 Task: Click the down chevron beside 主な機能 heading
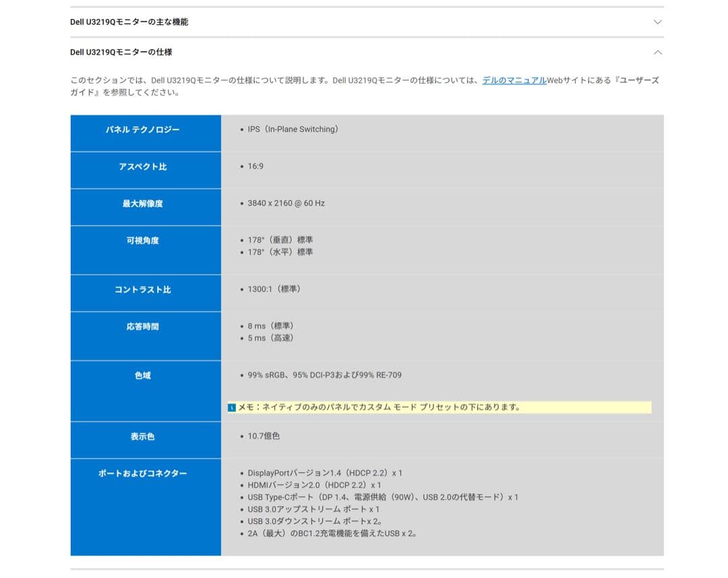[x=657, y=22]
